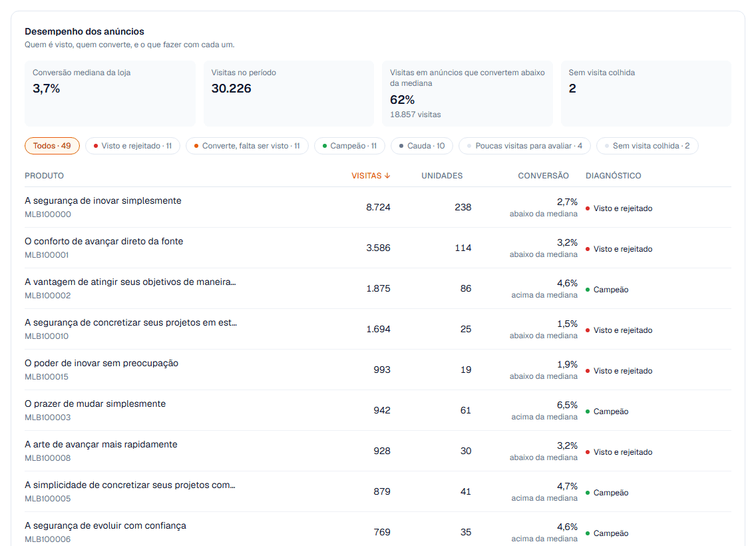Select the "Todos · 49" filter chip
Image resolution: width=756 pixels, height=546 pixels.
coord(52,146)
